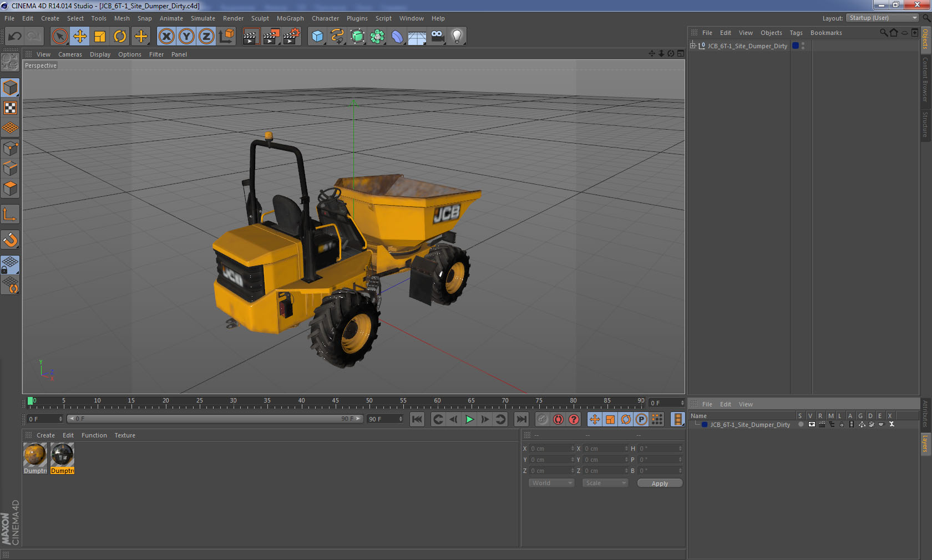Viewport: 932px width, 560px height.
Task: Go to end of animation
Action: click(x=521, y=419)
